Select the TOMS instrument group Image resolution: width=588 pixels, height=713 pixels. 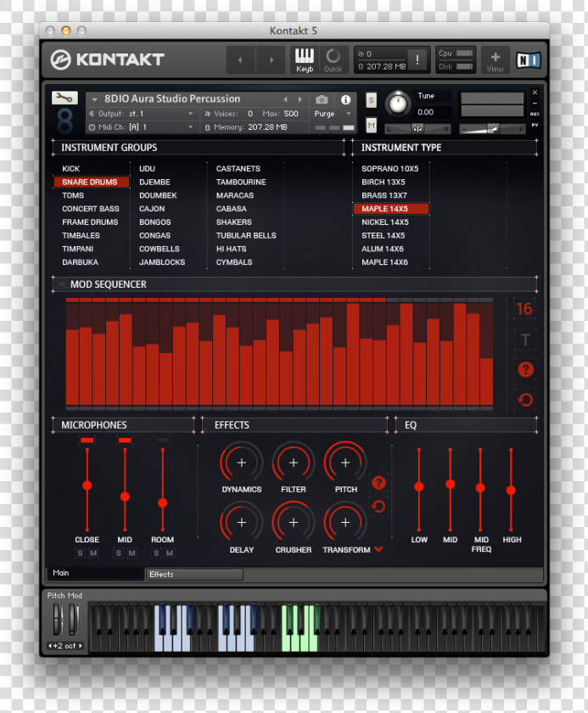coord(73,195)
